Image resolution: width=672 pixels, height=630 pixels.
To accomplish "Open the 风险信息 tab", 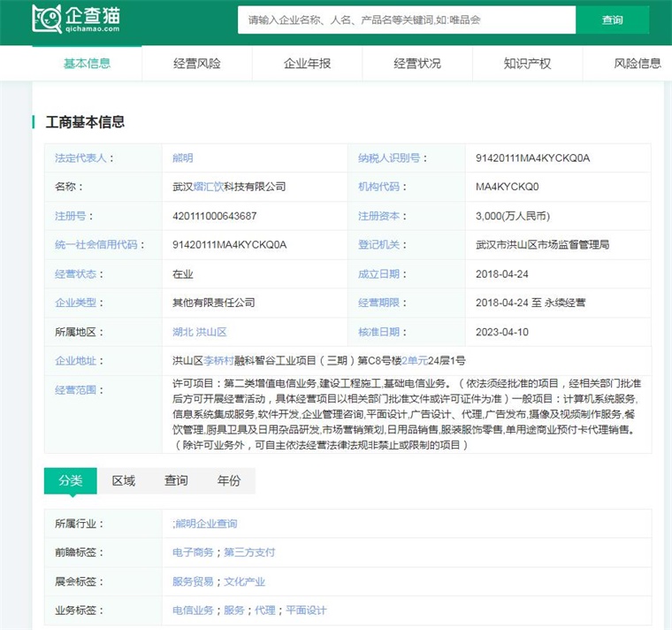I will click(x=637, y=64).
